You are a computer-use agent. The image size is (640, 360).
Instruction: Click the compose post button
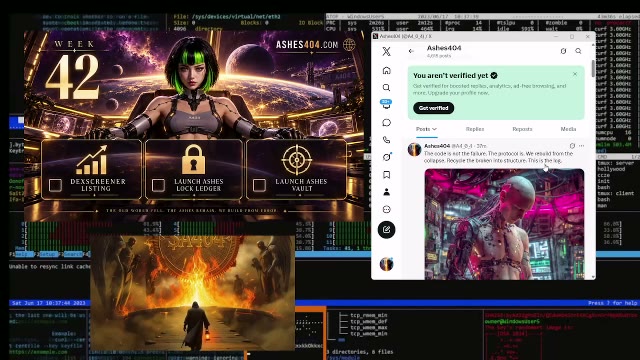(386, 230)
